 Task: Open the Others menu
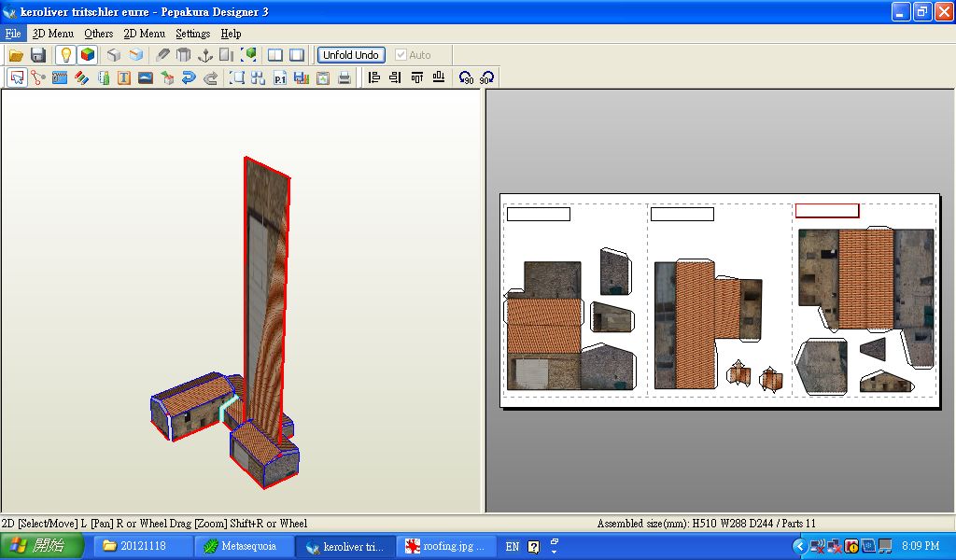coord(98,34)
